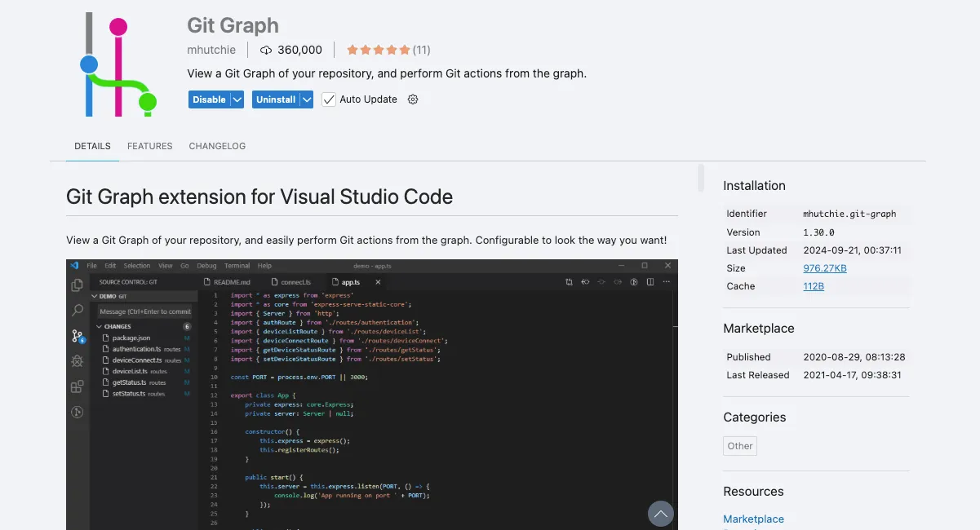Click the Resources section heading
The width and height of the screenshot is (980, 530).
tap(753, 492)
